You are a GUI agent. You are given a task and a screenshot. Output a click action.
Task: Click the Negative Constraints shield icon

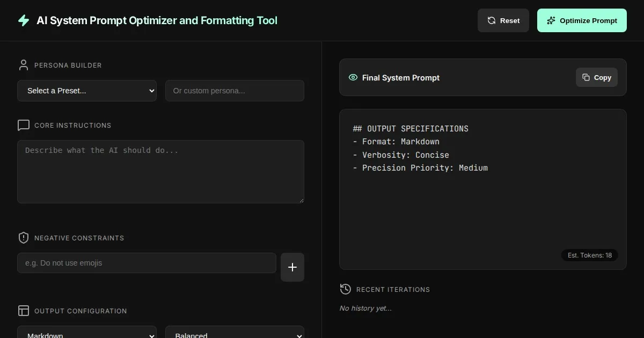pyautogui.click(x=24, y=238)
